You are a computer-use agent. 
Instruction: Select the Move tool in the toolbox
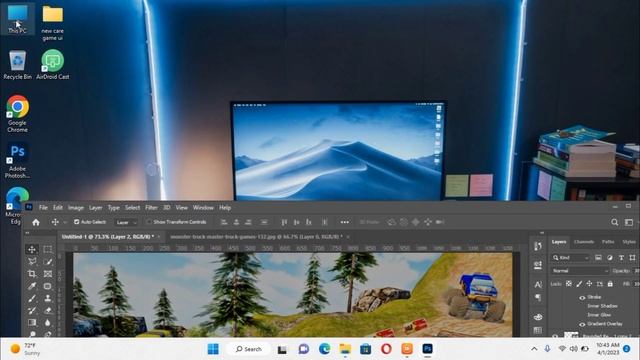32,249
